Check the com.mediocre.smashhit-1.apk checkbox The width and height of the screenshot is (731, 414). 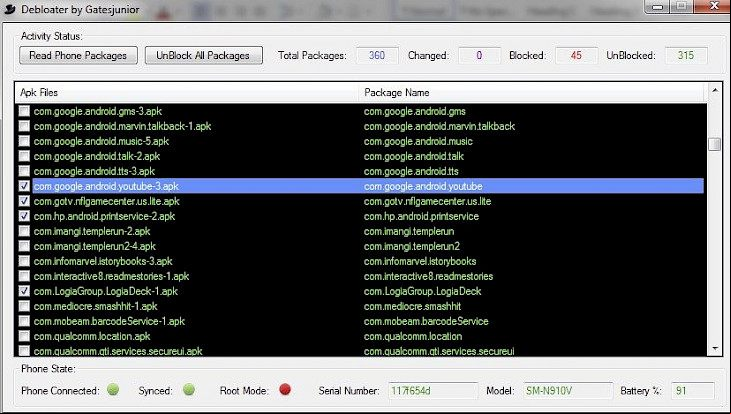(x=24, y=306)
